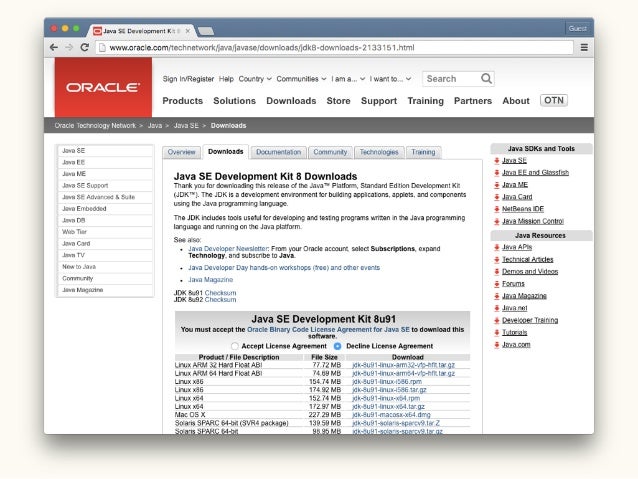
Task: Open Java Developer Newsletter link
Action: (228, 249)
